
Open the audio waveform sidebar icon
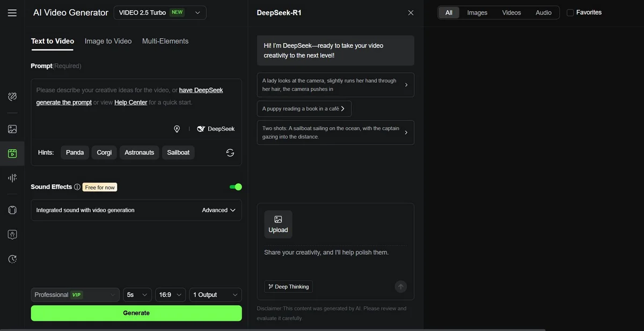(x=12, y=178)
